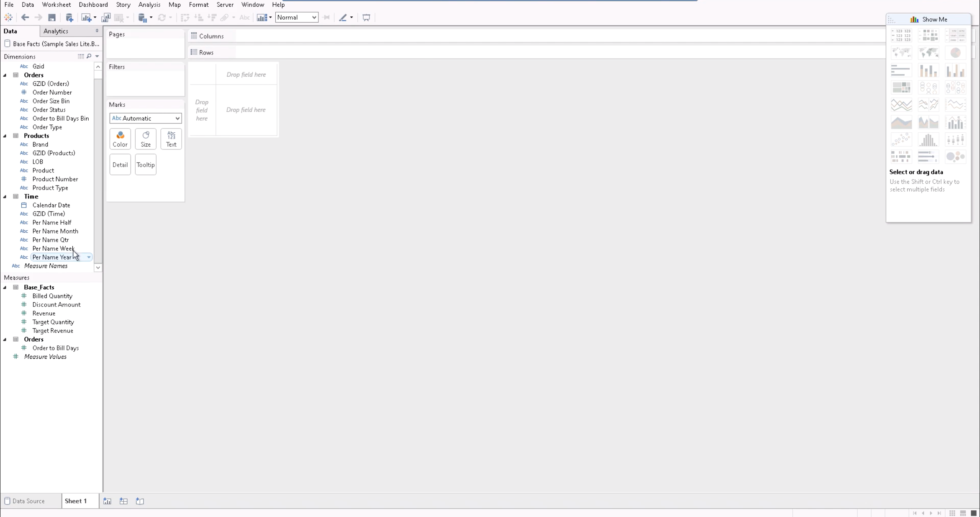Click the Presentation mode icon

pos(366,18)
